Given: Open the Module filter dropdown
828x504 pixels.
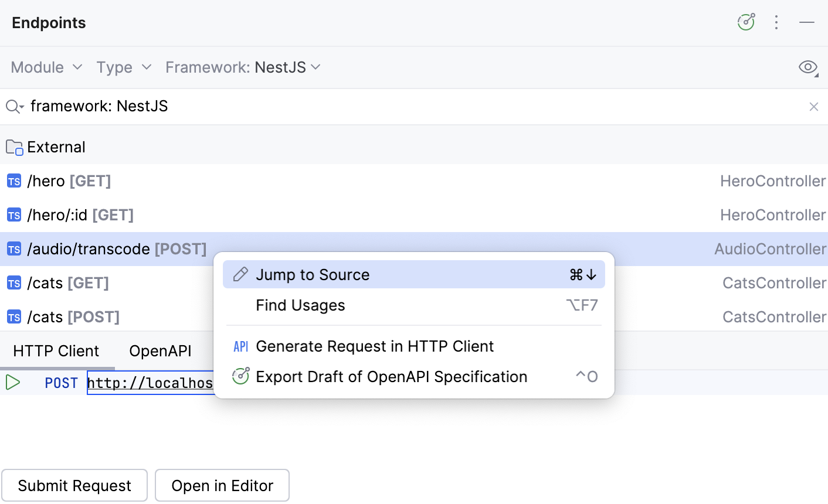Looking at the screenshot, I should coord(46,67).
